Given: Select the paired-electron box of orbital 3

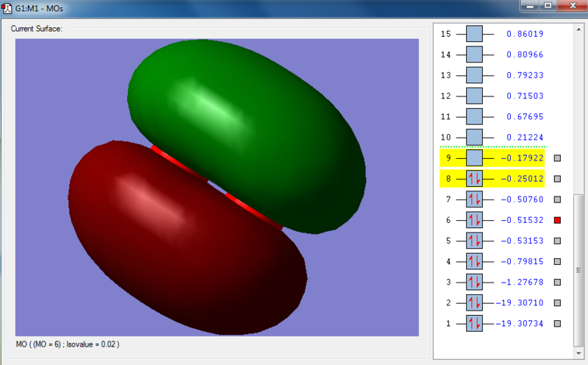Looking at the screenshot, I should coord(474,282).
